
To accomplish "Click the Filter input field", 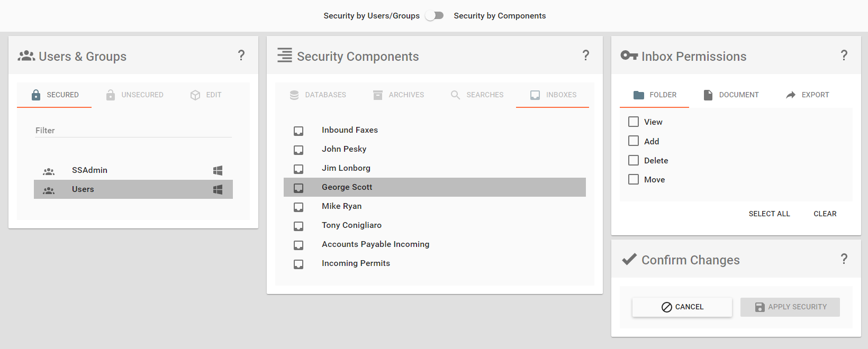I will click(x=133, y=131).
